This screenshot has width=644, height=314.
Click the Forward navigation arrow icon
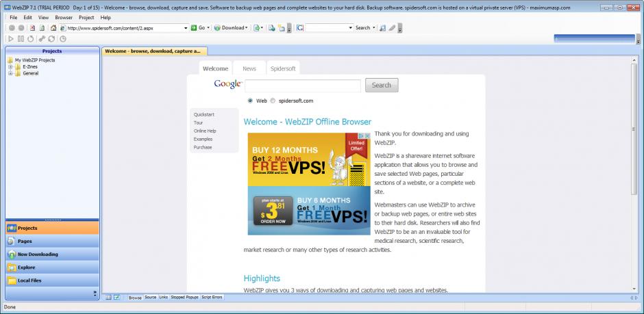pyautogui.click(x=21, y=28)
